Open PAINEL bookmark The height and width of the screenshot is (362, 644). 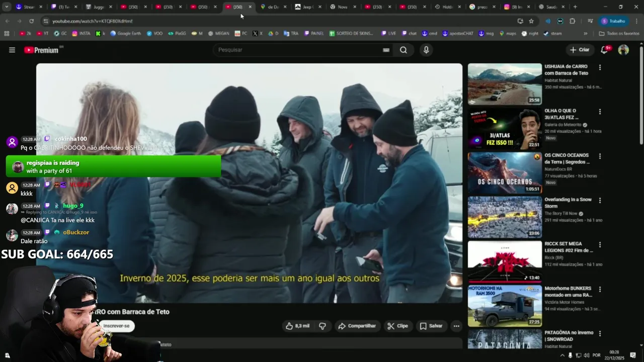click(313, 33)
